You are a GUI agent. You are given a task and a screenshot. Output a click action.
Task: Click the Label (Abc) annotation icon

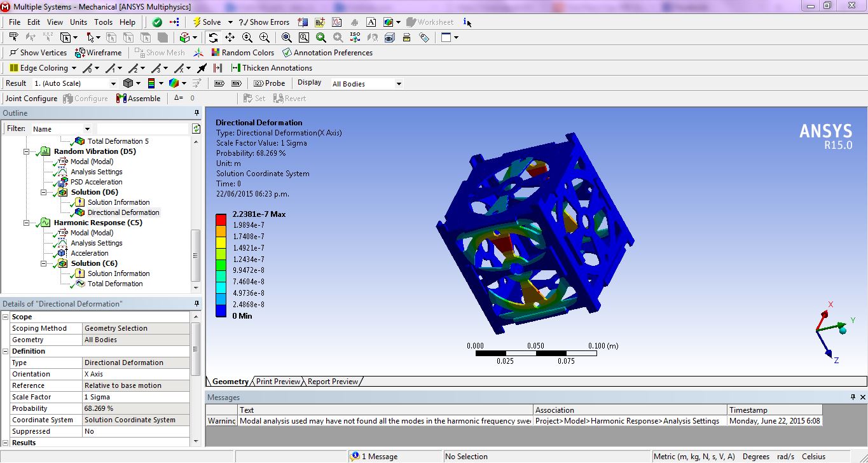click(320, 22)
